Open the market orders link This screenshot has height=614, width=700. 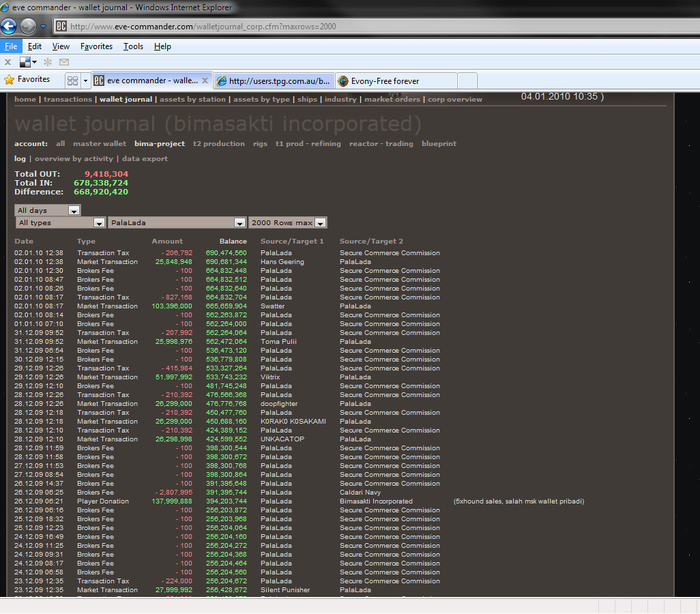pyautogui.click(x=392, y=99)
